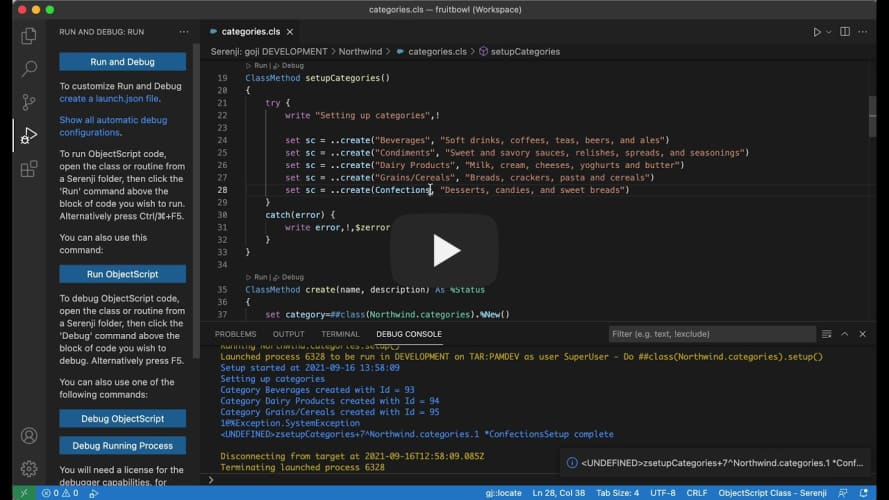Click the debug status icon in status bar
This screenshot has height=500, width=889.
[94, 494]
